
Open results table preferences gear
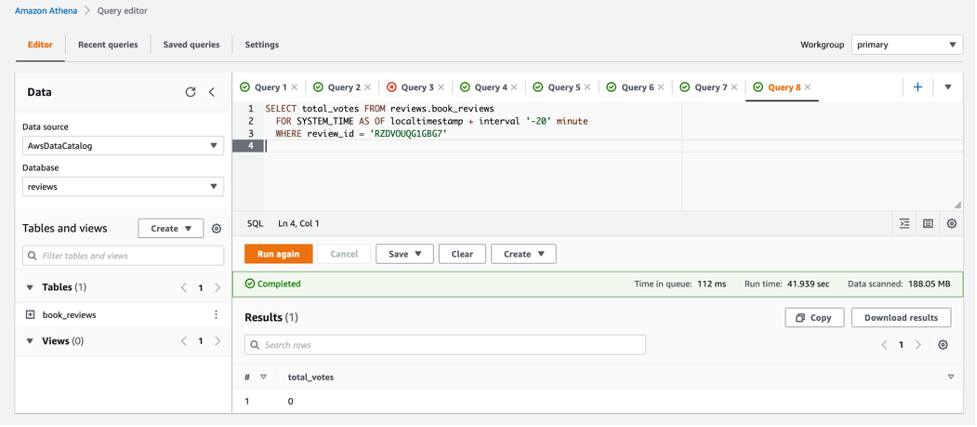click(x=943, y=345)
